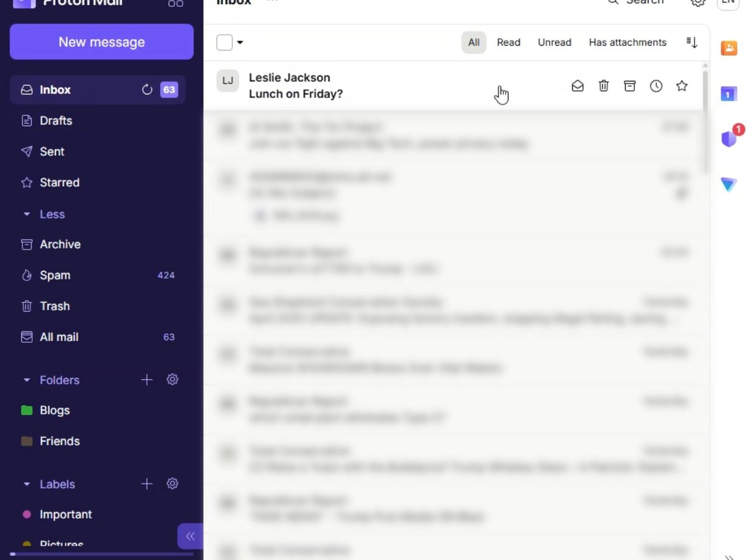Open the Calendar side panel icon
Image resolution: width=747 pixels, height=560 pixels.
[729, 94]
